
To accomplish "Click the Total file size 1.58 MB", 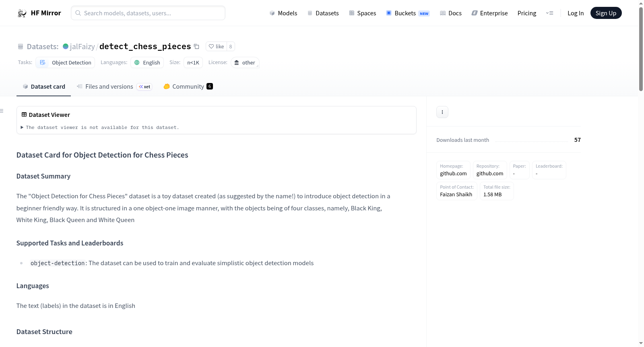I will (x=497, y=191).
